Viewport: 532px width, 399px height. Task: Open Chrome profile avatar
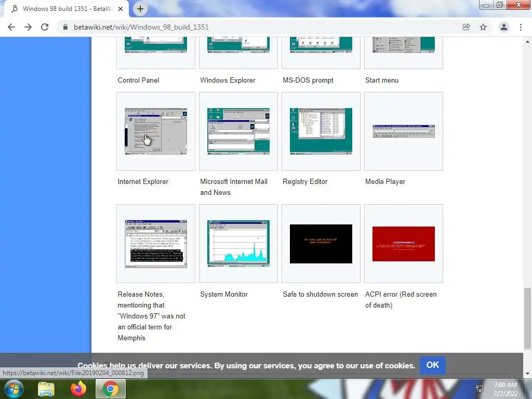click(504, 27)
